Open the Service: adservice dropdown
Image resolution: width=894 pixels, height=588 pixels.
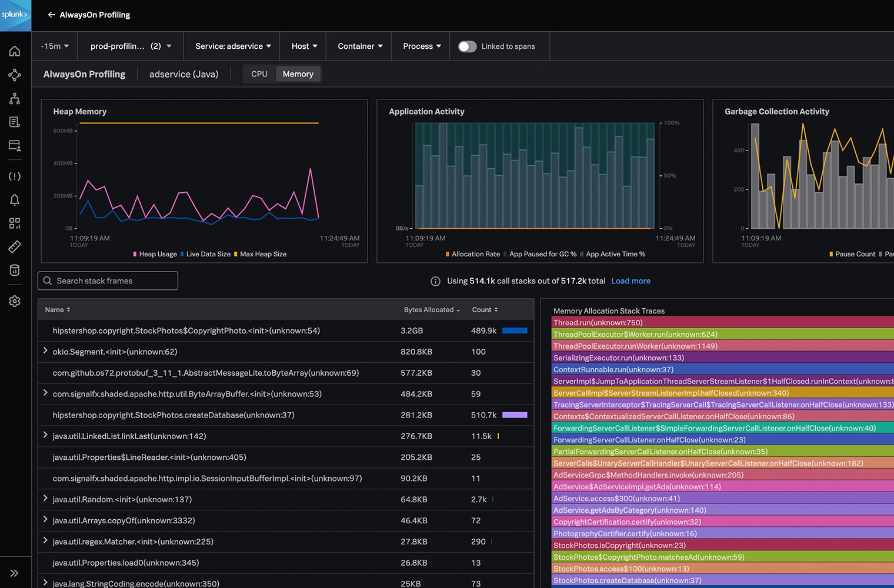(233, 46)
